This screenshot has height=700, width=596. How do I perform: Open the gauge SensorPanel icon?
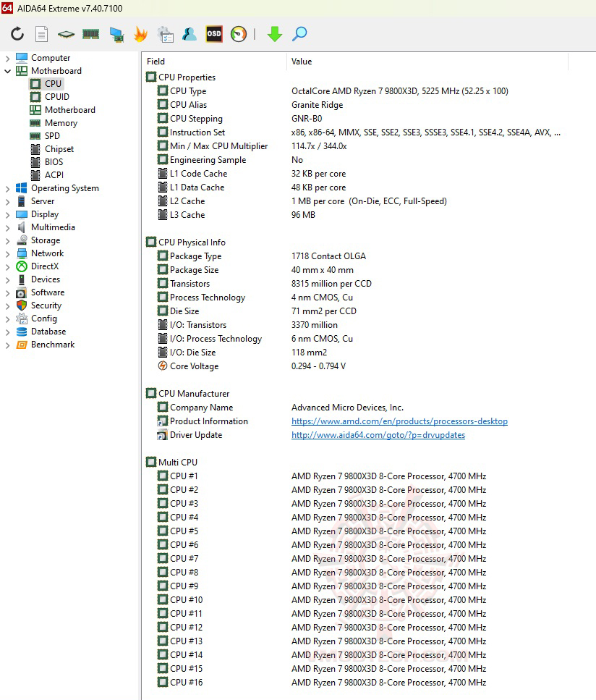(239, 34)
